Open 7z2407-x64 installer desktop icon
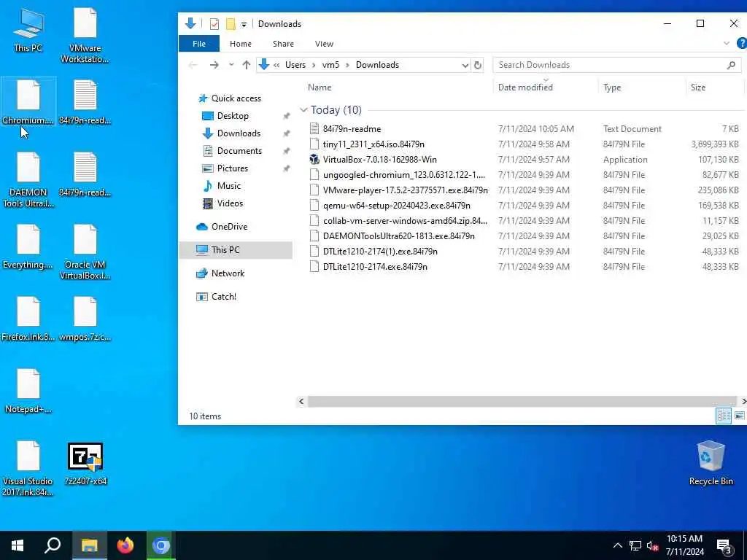Viewport: 747px width, 560px height. pyautogui.click(x=85, y=464)
